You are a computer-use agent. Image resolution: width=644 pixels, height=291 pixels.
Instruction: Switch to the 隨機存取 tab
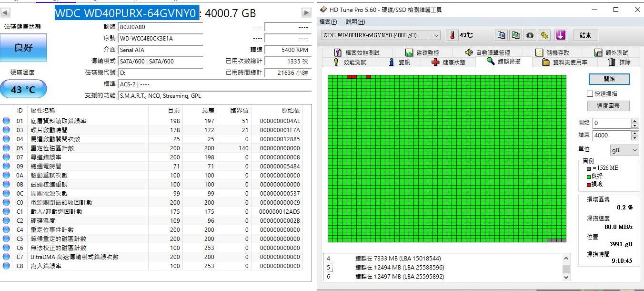click(x=552, y=52)
